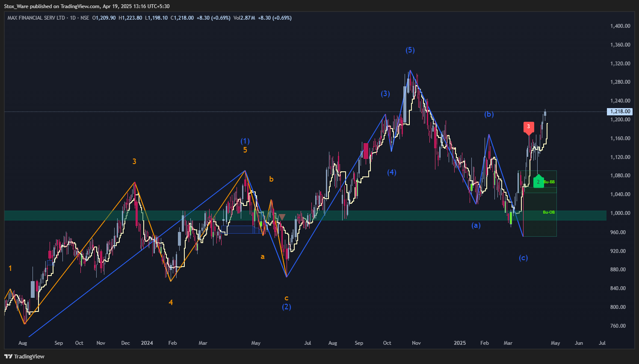Screen dimensions: 639x364
Task: Click the Close value C1,218.00
Action: (182, 18)
